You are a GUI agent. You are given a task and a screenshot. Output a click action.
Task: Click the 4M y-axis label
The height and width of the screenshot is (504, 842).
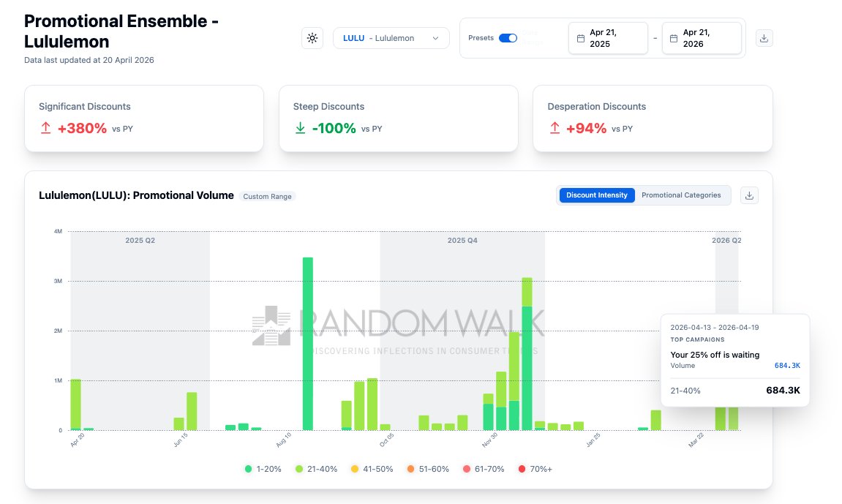[x=58, y=231]
